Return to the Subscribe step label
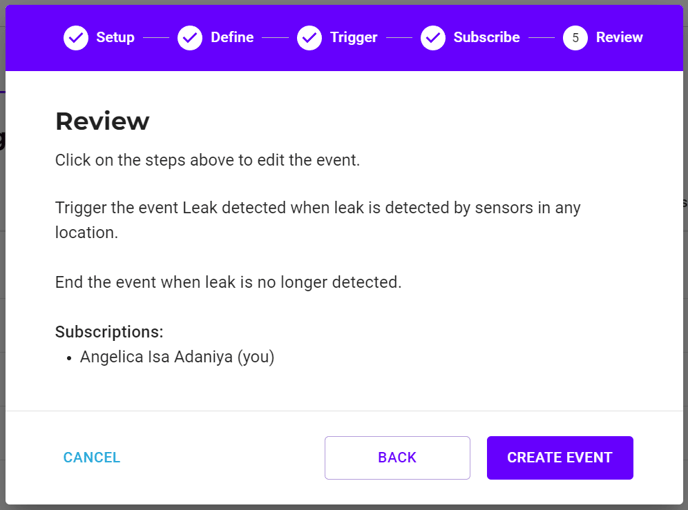This screenshot has height=510, width=688. (x=487, y=37)
